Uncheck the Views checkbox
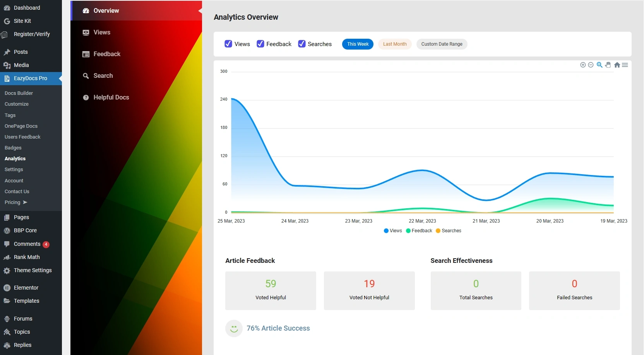This screenshot has width=644, height=355. pos(228,44)
